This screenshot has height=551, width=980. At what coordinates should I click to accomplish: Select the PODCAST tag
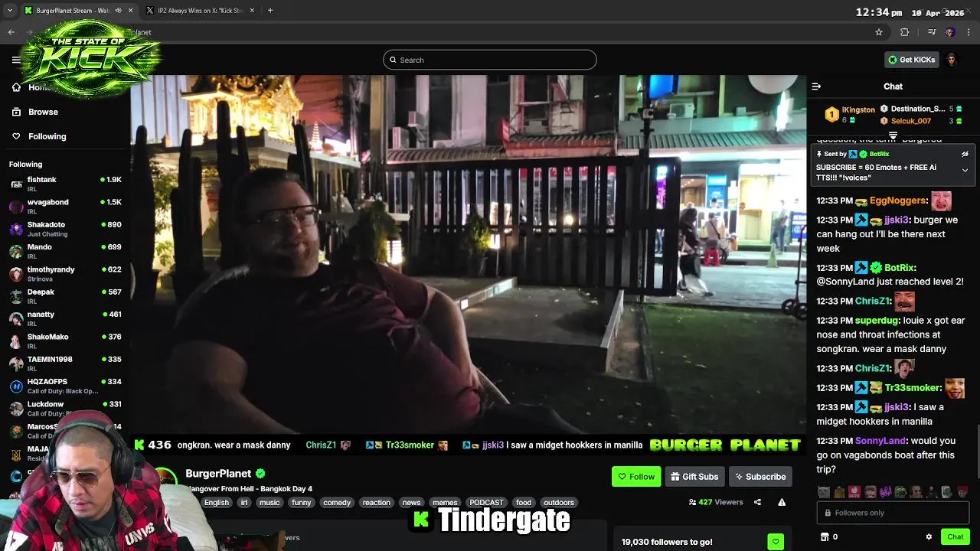pyautogui.click(x=487, y=503)
